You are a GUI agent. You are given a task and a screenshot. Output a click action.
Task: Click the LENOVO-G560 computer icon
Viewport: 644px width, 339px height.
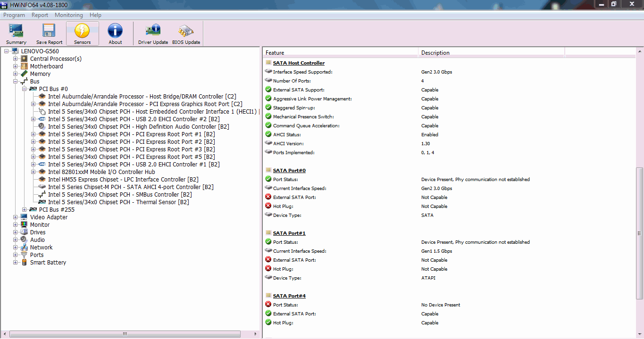15,51
